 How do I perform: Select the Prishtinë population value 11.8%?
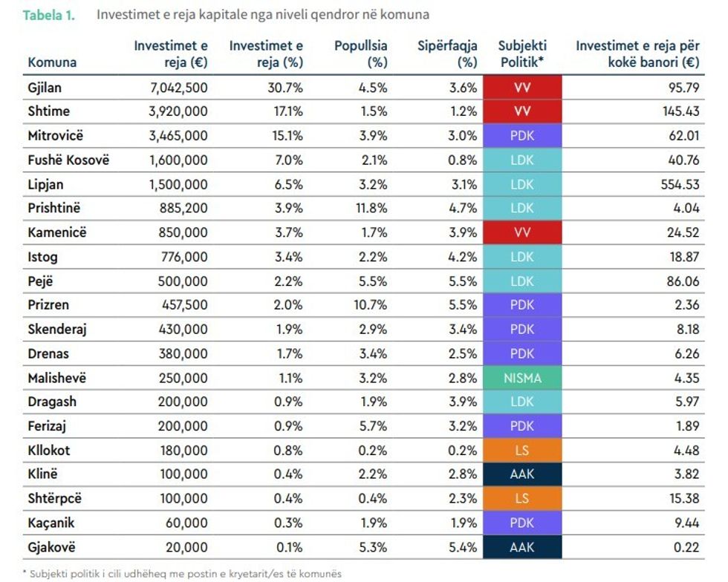click(x=371, y=209)
